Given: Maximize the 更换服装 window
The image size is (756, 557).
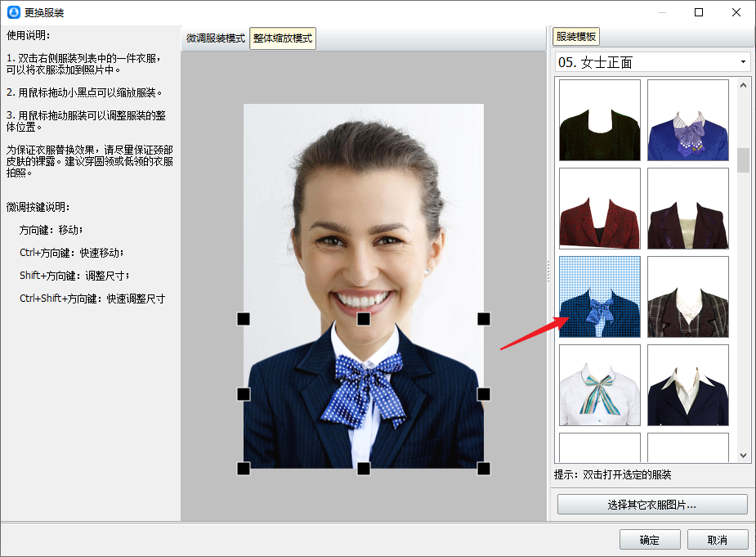Looking at the screenshot, I should tap(699, 12).
